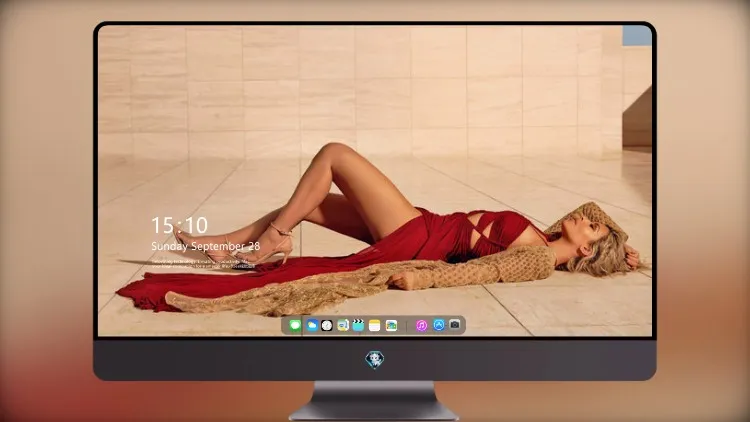750x422 pixels.
Task: Launch the Weather app from the dock
Action: click(x=312, y=325)
